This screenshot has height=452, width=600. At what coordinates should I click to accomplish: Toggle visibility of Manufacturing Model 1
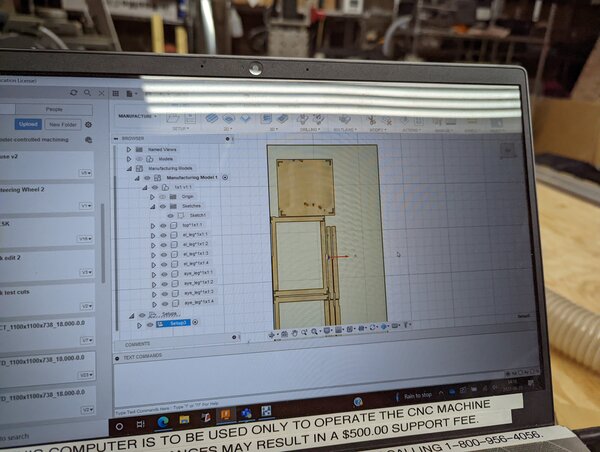[x=147, y=178]
